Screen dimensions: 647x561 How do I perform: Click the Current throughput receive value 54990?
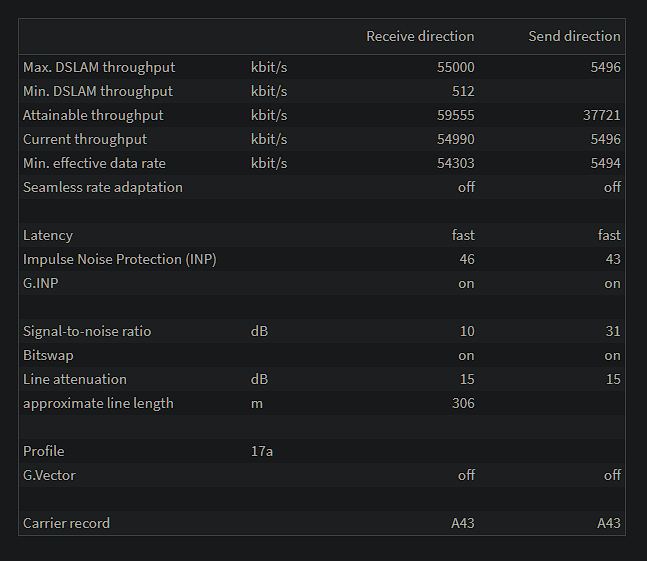(456, 139)
